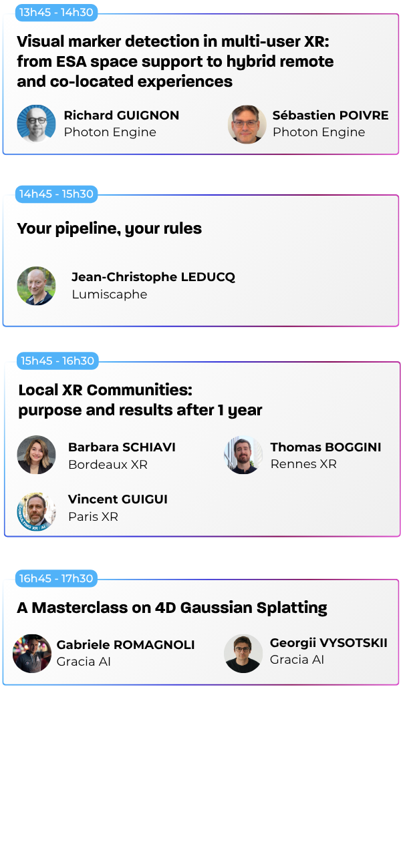Open the Local XR Communities session title
Image resolution: width=401 pixels, height=868 pixels.
click(140, 399)
